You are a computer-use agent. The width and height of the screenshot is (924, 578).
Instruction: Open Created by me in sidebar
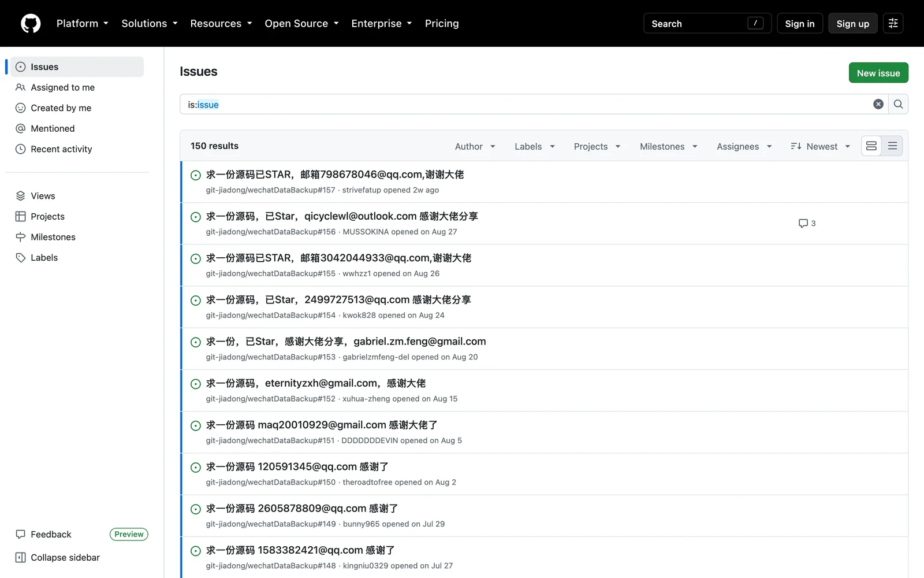77,108
